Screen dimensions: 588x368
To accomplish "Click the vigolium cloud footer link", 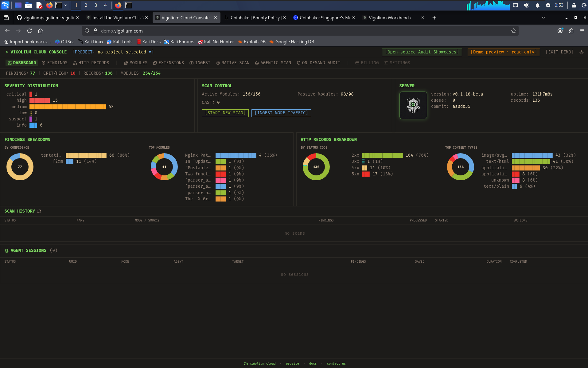I will click(260, 363).
